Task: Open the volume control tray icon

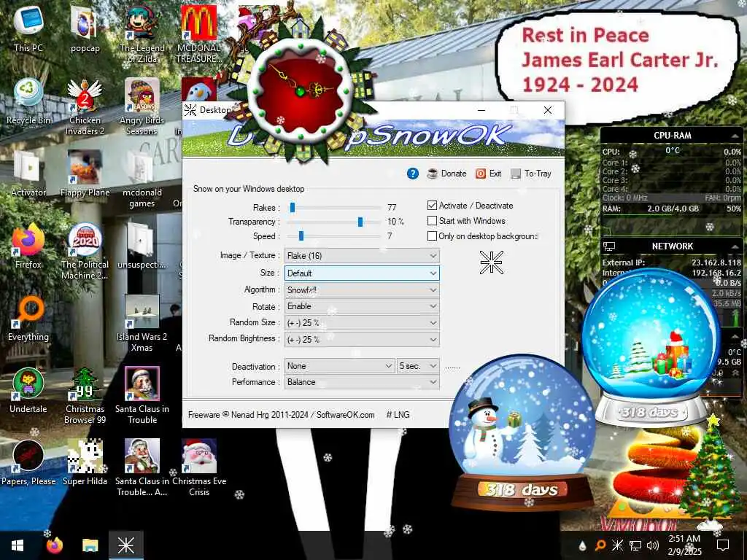Action: pyautogui.click(x=653, y=545)
